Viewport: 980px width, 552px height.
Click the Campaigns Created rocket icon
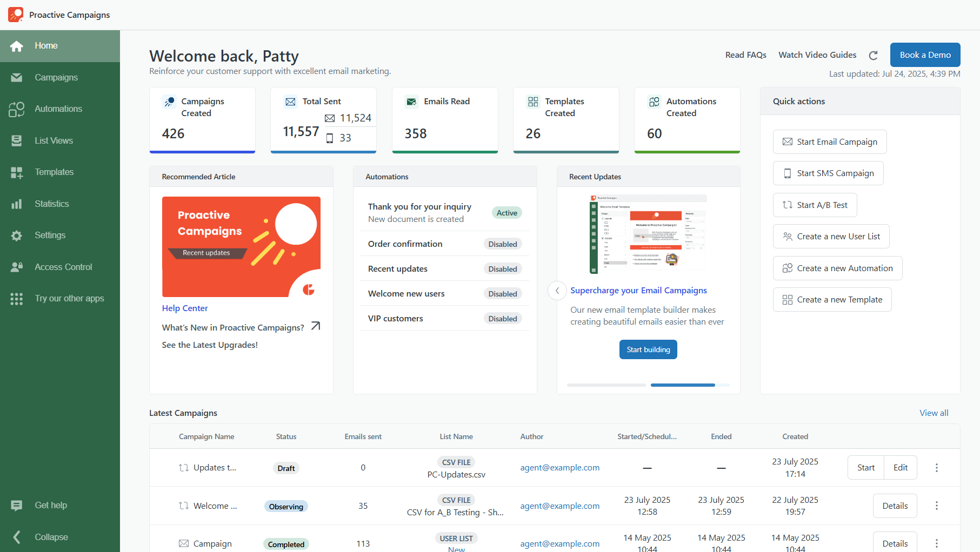pos(169,102)
